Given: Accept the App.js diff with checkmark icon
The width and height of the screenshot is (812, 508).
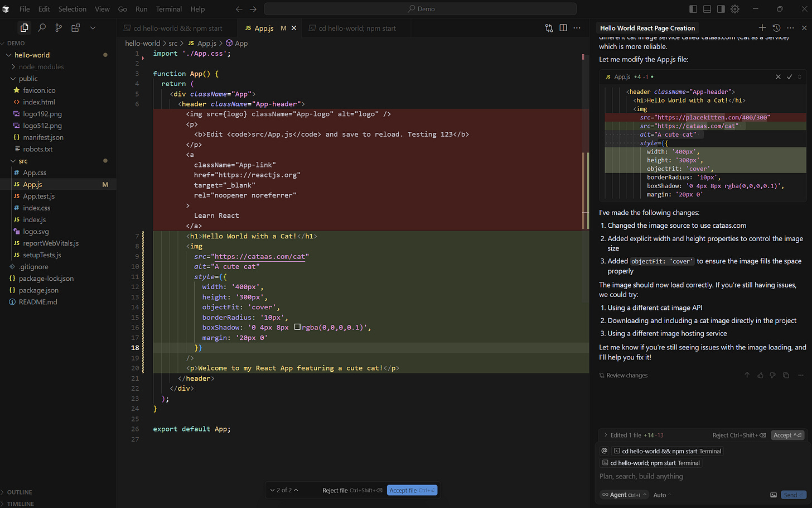Looking at the screenshot, I should click(789, 76).
